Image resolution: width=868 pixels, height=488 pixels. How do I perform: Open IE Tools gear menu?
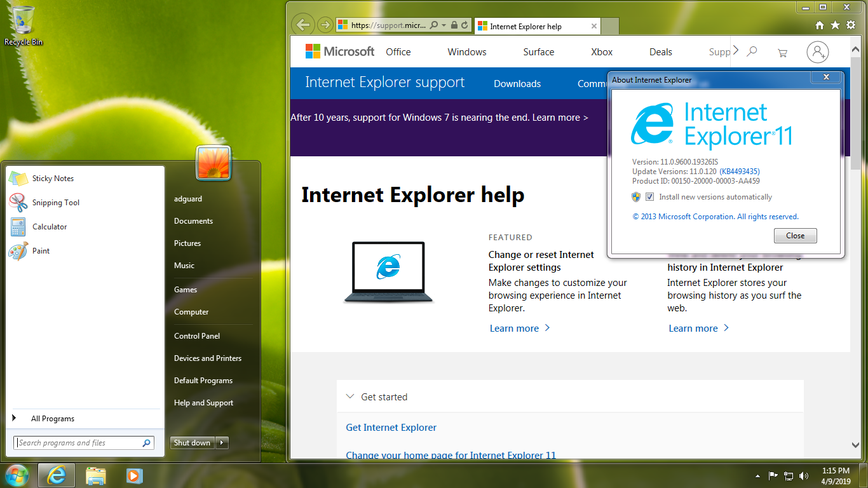pos(851,25)
